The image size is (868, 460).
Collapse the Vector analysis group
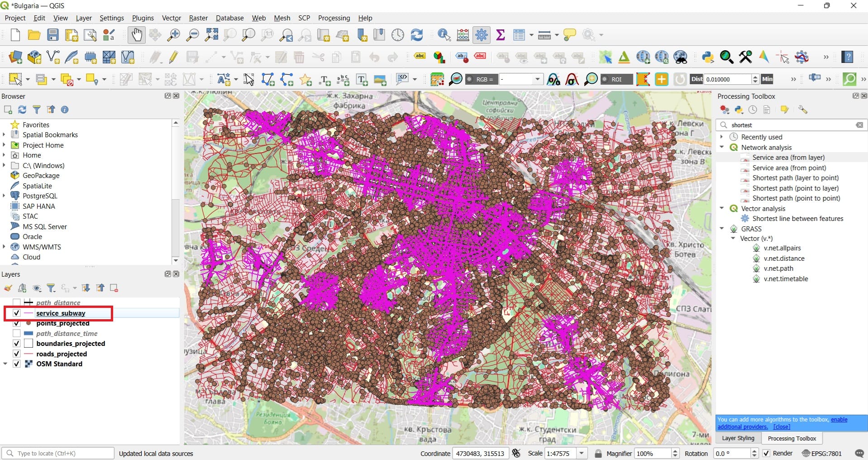click(722, 208)
